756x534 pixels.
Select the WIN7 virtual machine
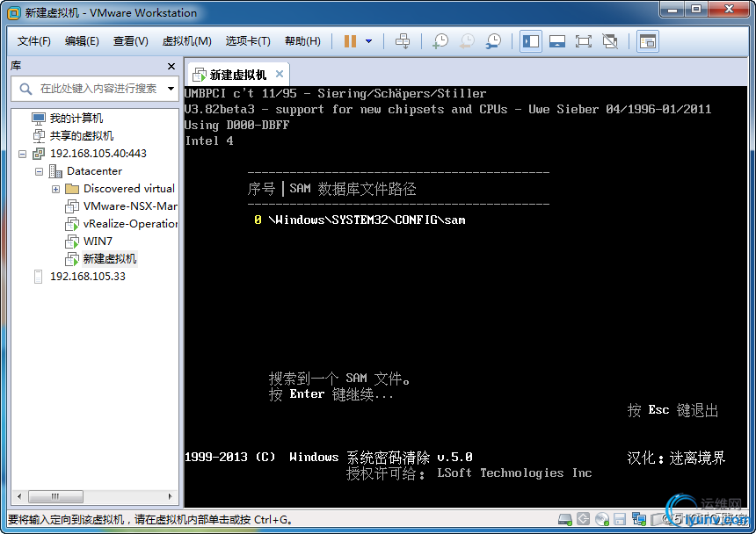pos(98,242)
